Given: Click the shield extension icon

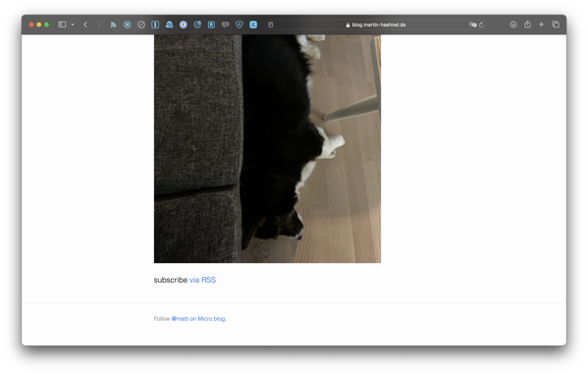Looking at the screenshot, I should pos(240,25).
